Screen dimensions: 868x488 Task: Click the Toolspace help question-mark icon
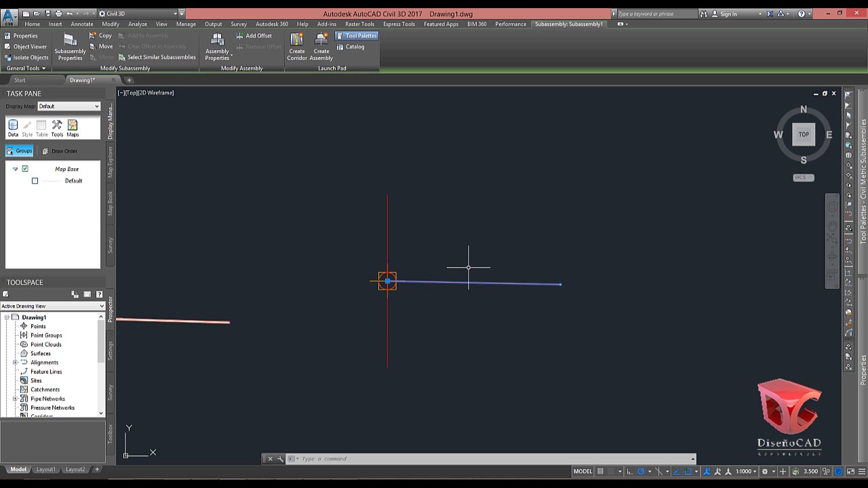tap(99, 294)
